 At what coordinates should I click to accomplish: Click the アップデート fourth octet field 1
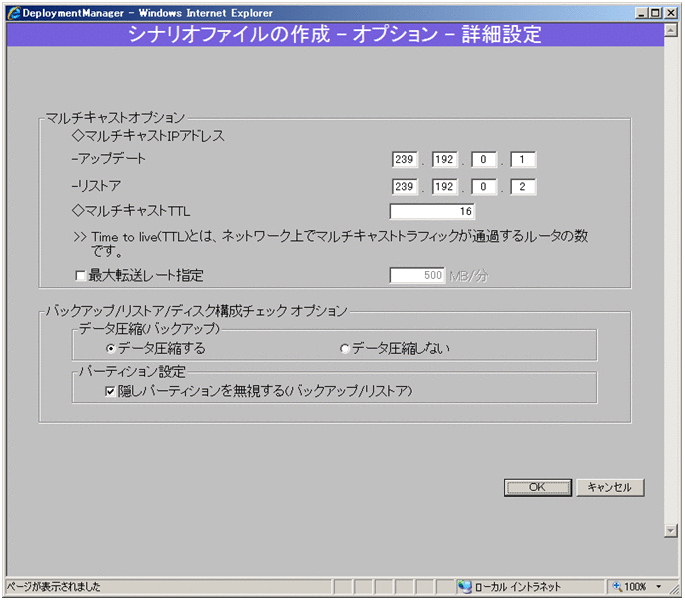click(523, 159)
